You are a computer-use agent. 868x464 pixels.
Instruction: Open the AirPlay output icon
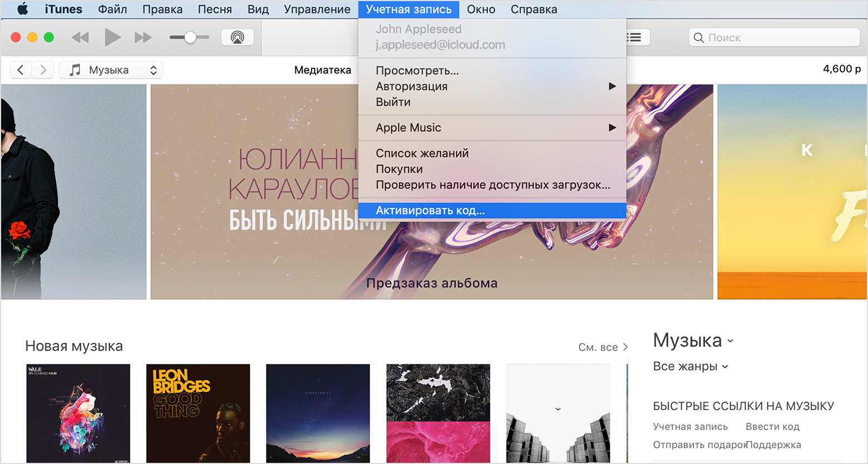(238, 37)
